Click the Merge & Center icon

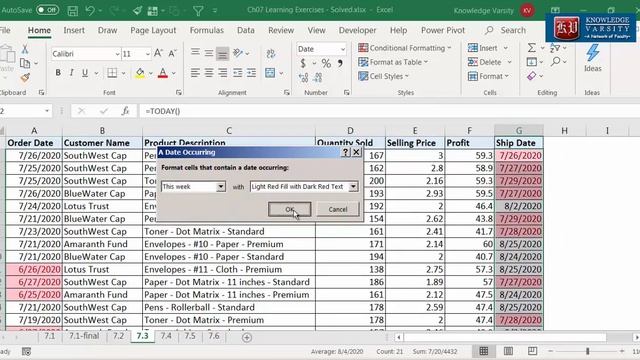[x=270, y=73]
